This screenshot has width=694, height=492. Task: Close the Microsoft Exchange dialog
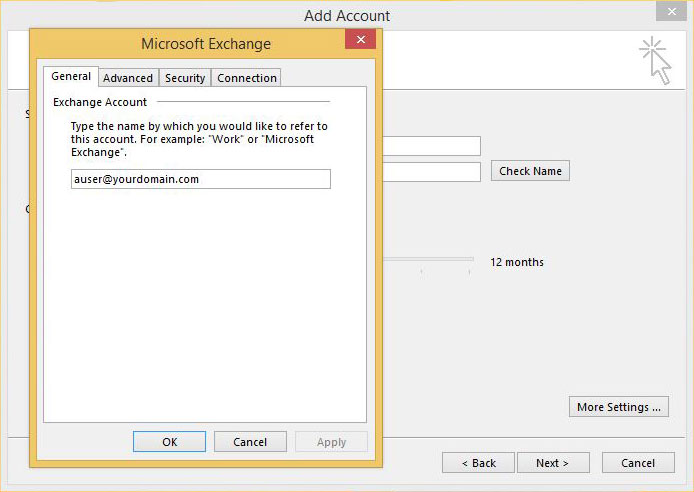click(361, 39)
